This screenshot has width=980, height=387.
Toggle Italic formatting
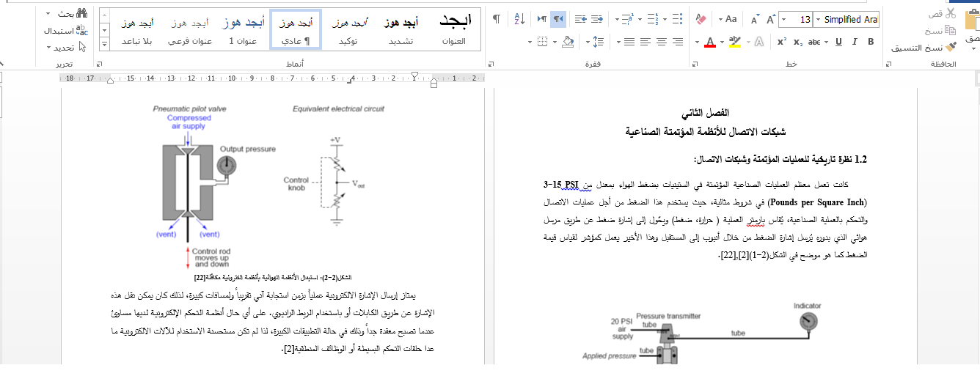[854, 42]
